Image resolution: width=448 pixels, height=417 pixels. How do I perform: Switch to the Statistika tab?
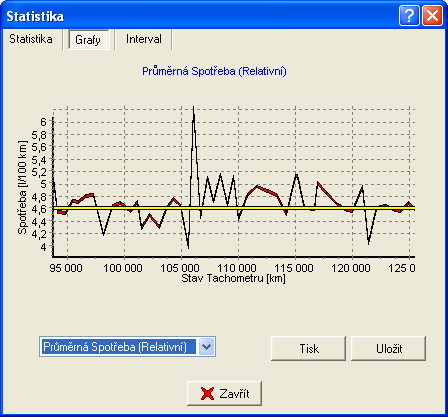[x=31, y=39]
